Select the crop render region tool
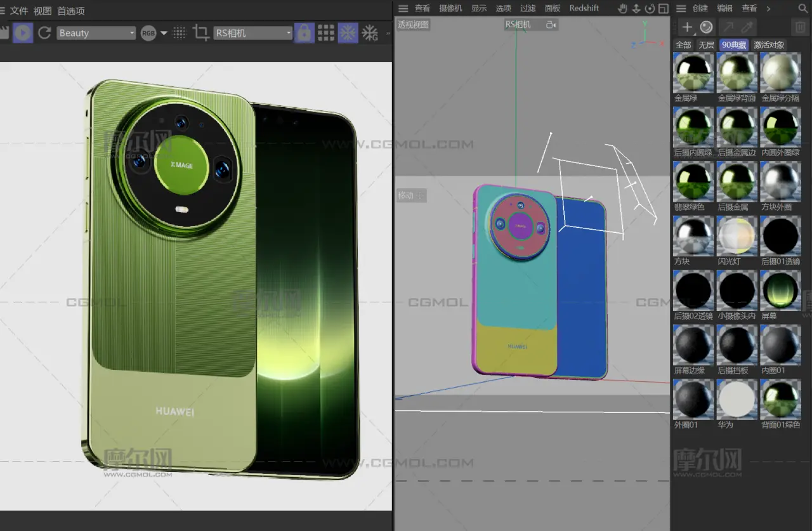 point(200,33)
